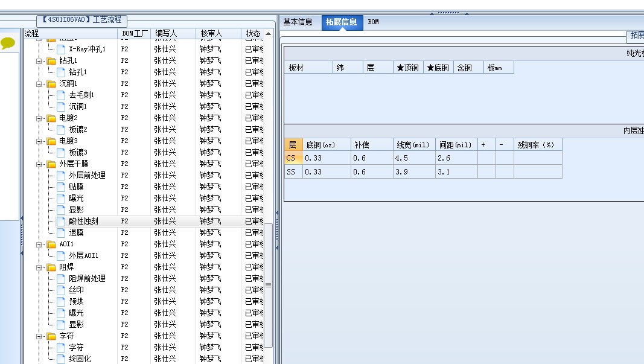
Task: Click the process list scroll-up arrow
Action: pyautogui.click(x=269, y=34)
